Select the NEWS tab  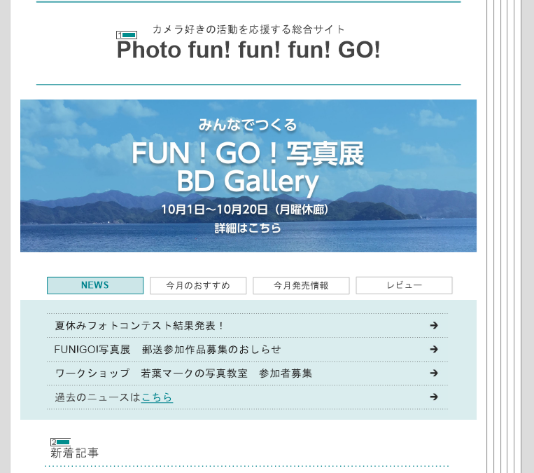95,285
